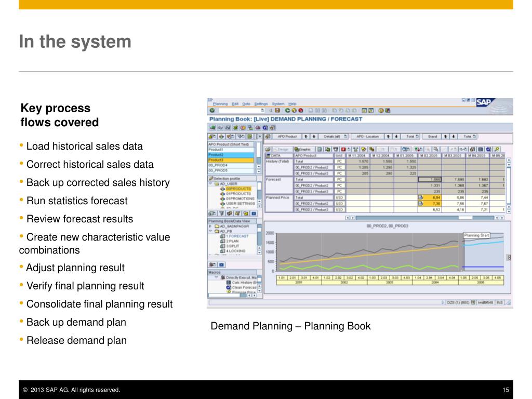Select USER SETTINGS profile entry
The width and height of the screenshot is (532, 399).
[x=241, y=204]
